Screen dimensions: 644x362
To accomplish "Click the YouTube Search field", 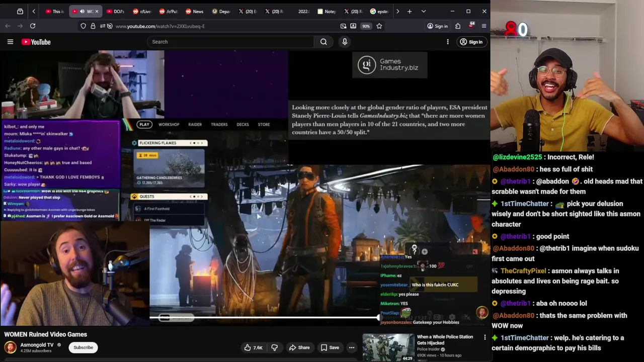I will [230, 42].
